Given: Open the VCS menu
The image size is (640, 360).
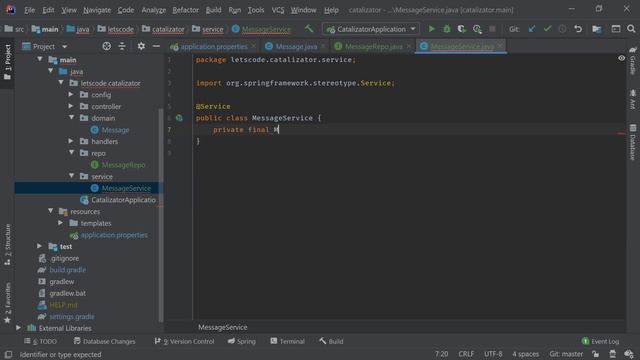Looking at the screenshot, I should 278,10.
